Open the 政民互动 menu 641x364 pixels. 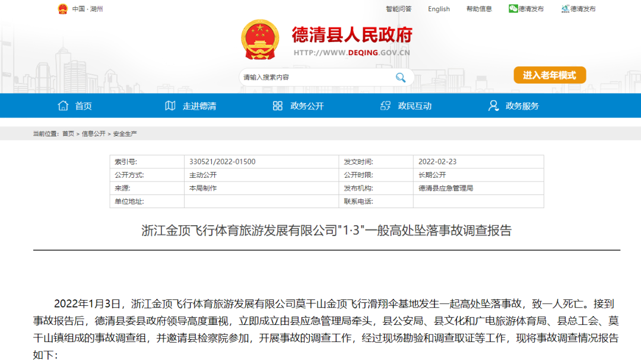coord(414,106)
